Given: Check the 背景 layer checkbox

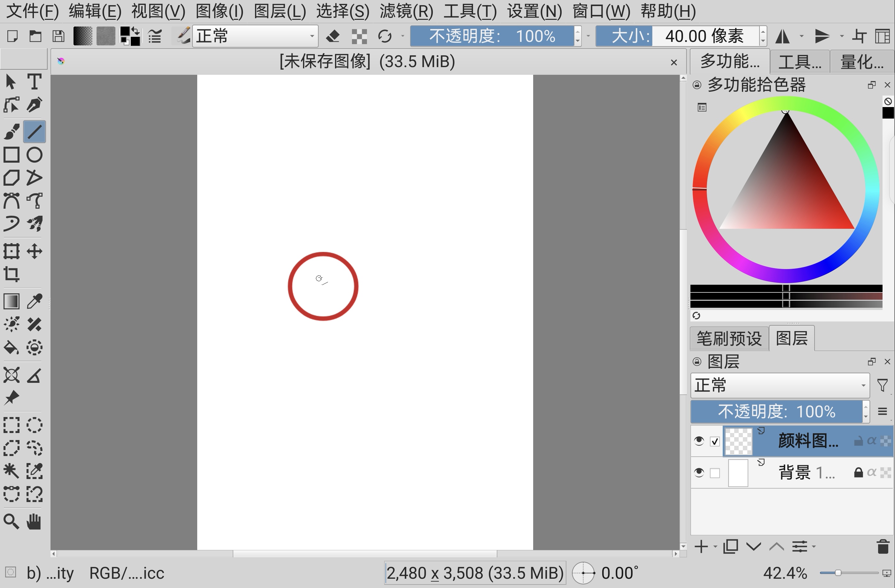Looking at the screenshot, I should click(x=715, y=473).
